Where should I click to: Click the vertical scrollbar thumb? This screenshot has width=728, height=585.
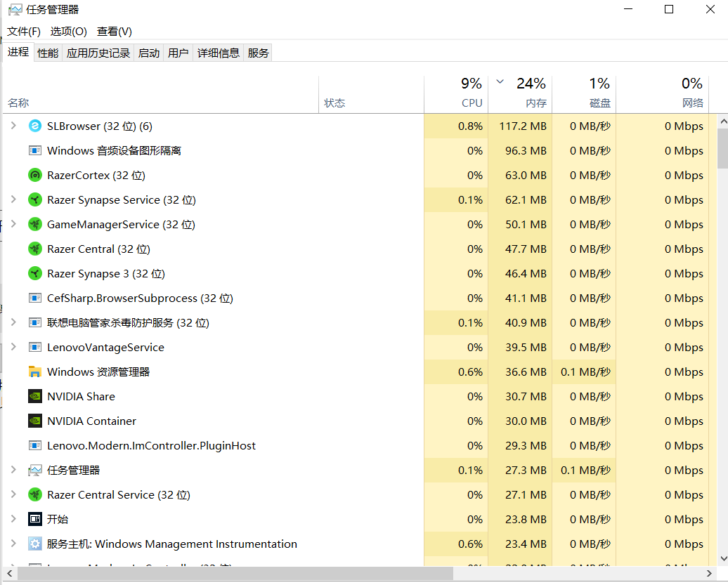tap(723, 149)
